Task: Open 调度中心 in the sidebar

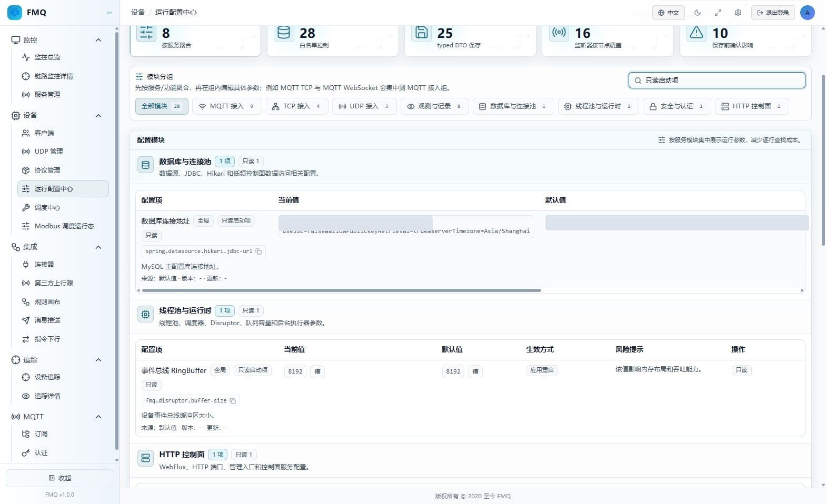Action: 63,208
